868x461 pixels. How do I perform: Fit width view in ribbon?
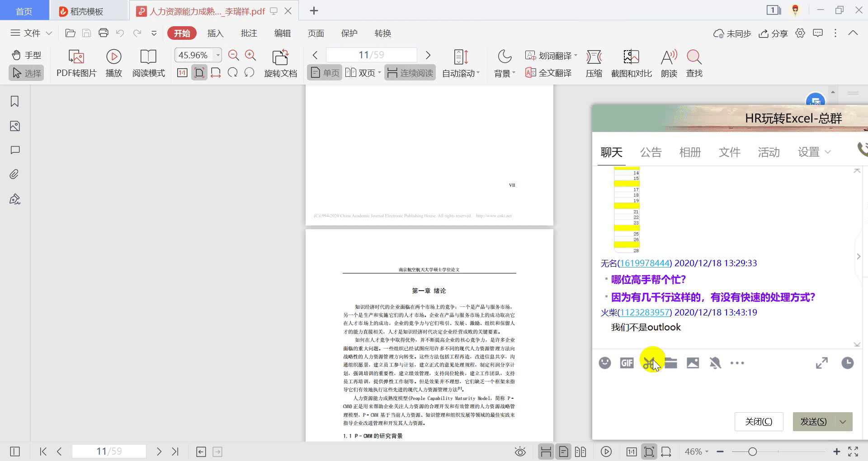click(216, 73)
